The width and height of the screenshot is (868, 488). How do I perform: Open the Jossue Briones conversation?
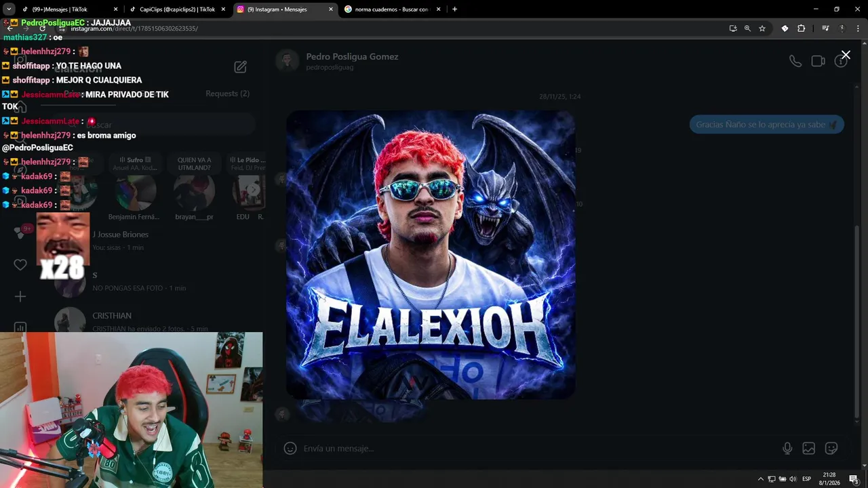(159, 240)
